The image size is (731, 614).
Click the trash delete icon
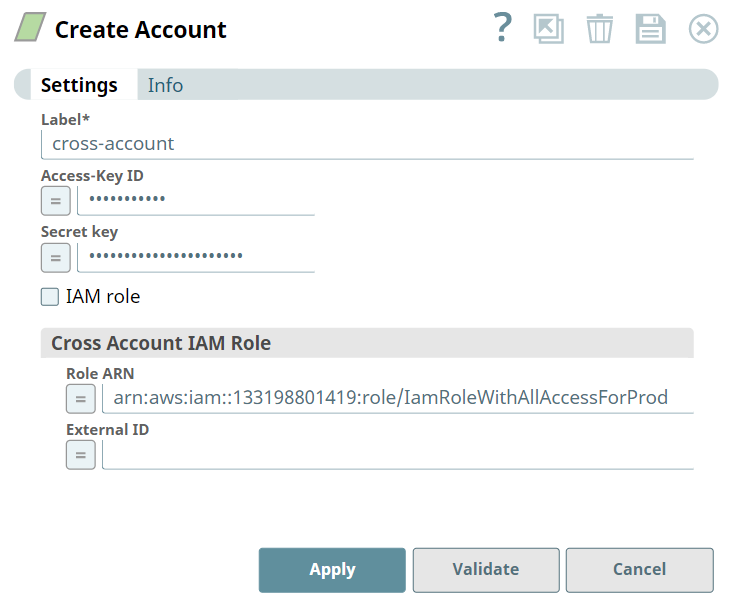point(600,29)
